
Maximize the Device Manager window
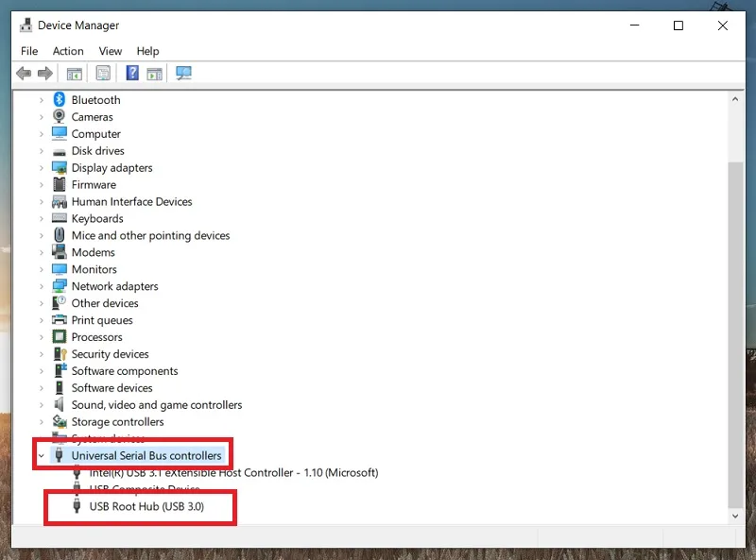pos(679,25)
